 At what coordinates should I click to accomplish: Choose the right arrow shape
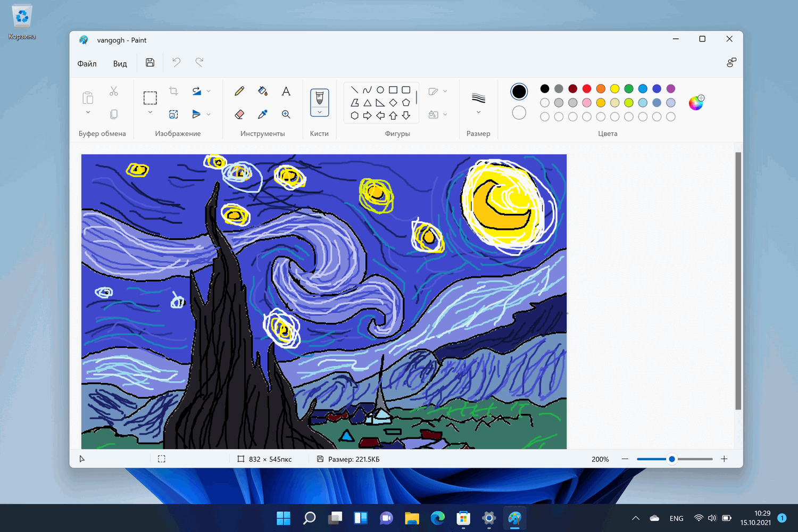click(367, 115)
